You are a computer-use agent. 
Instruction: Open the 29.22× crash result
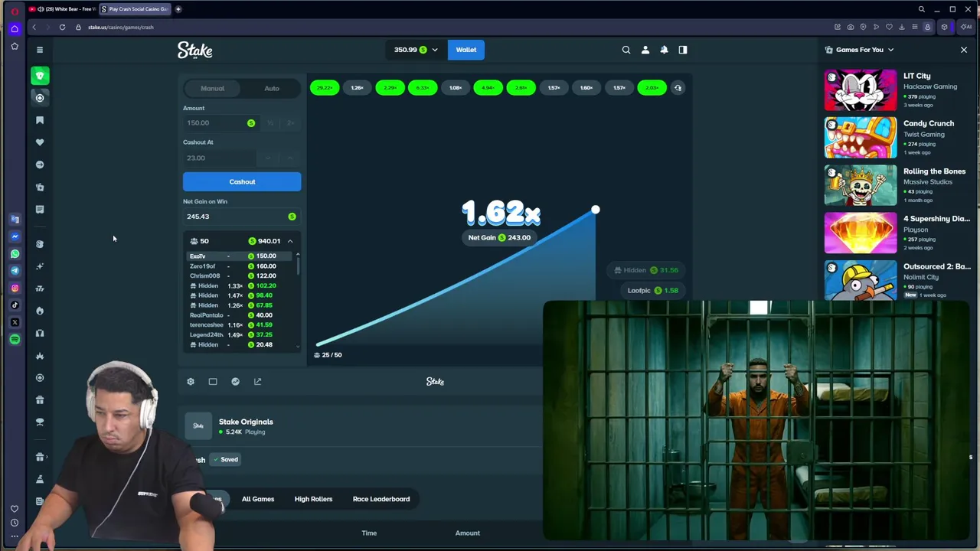pos(325,88)
